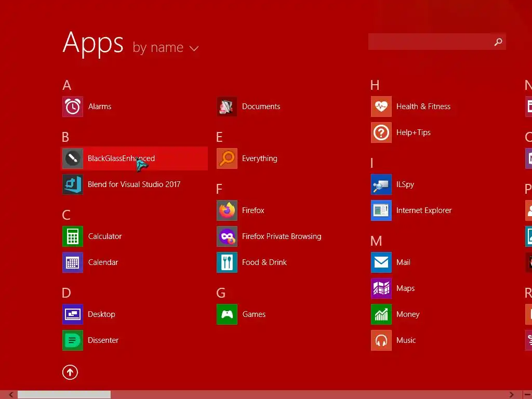The image size is (532, 399).
Task: Click the horizontal scrollbar thumb
Action: (x=64, y=395)
